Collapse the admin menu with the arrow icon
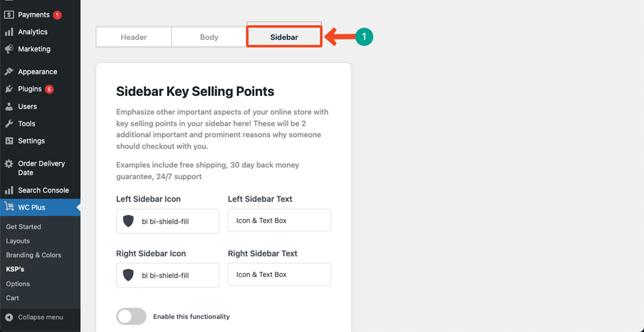The image size is (644, 332). 9,317
